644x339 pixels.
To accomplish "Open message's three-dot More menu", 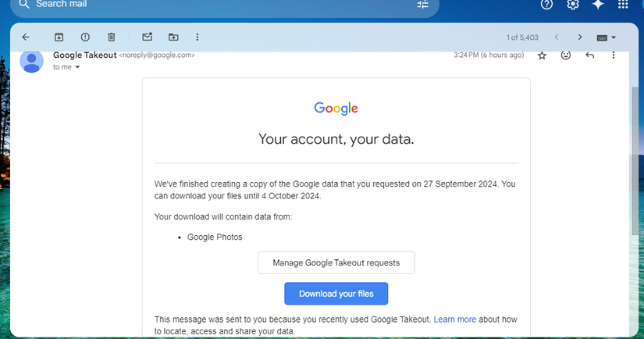I will click(614, 55).
